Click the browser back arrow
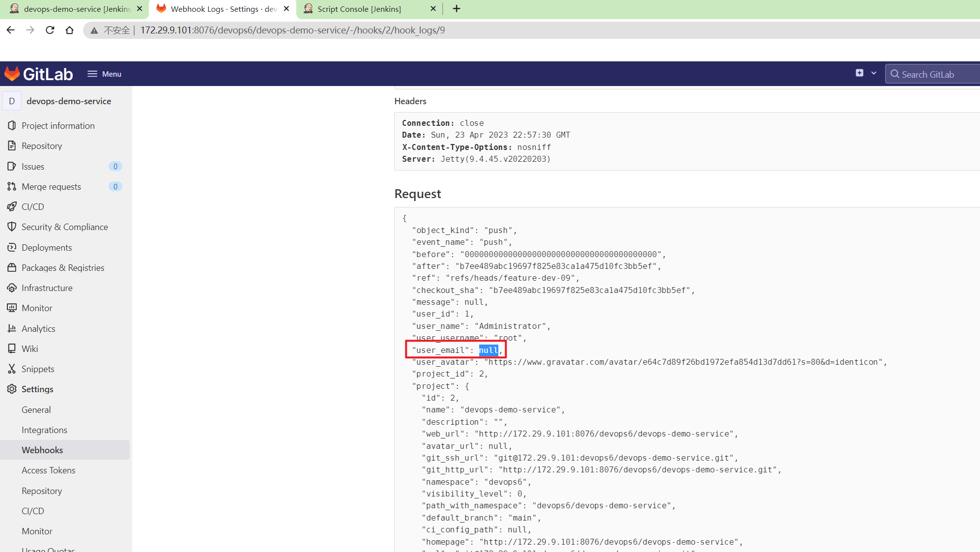 [x=10, y=30]
